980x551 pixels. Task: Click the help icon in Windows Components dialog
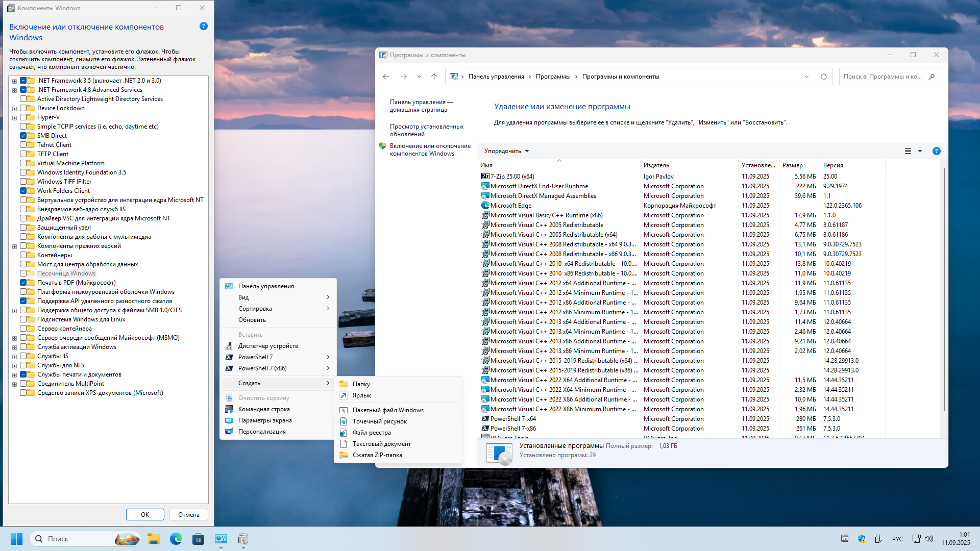coord(204,26)
